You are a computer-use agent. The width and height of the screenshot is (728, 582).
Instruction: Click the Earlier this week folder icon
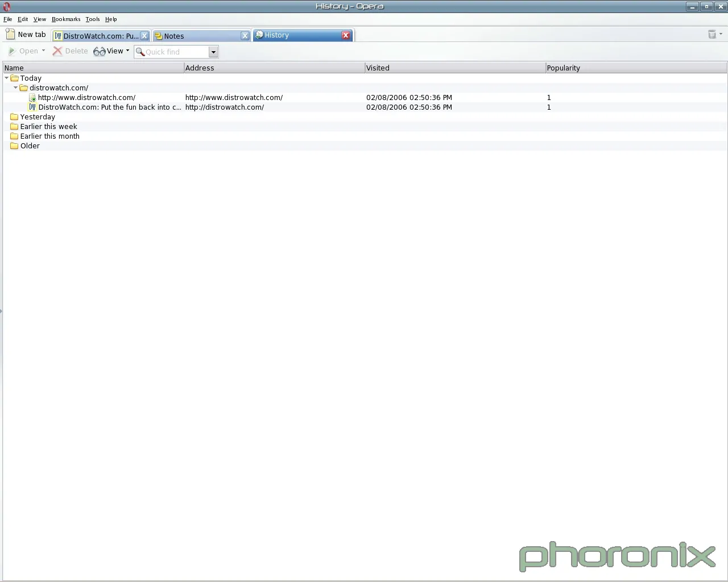pos(14,127)
